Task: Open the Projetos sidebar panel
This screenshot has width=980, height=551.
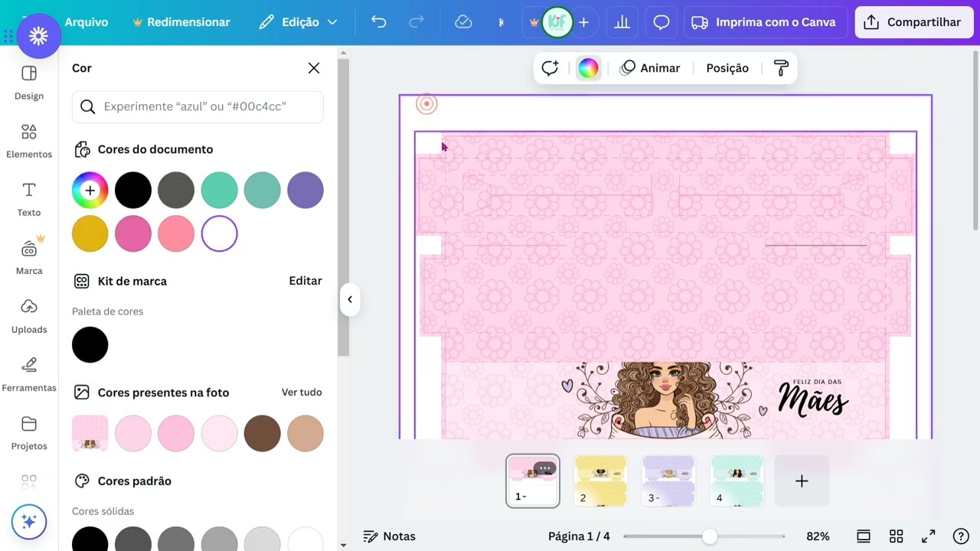Action: (x=29, y=433)
